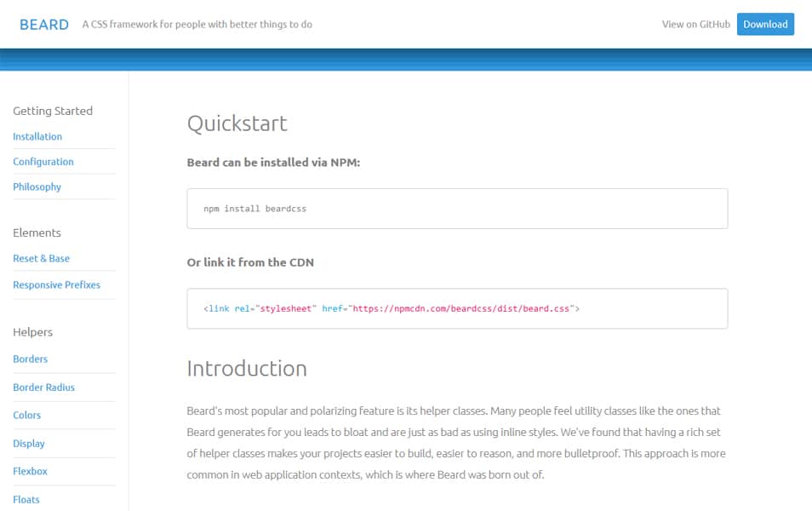Go to the Borders helper link

coord(30,359)
